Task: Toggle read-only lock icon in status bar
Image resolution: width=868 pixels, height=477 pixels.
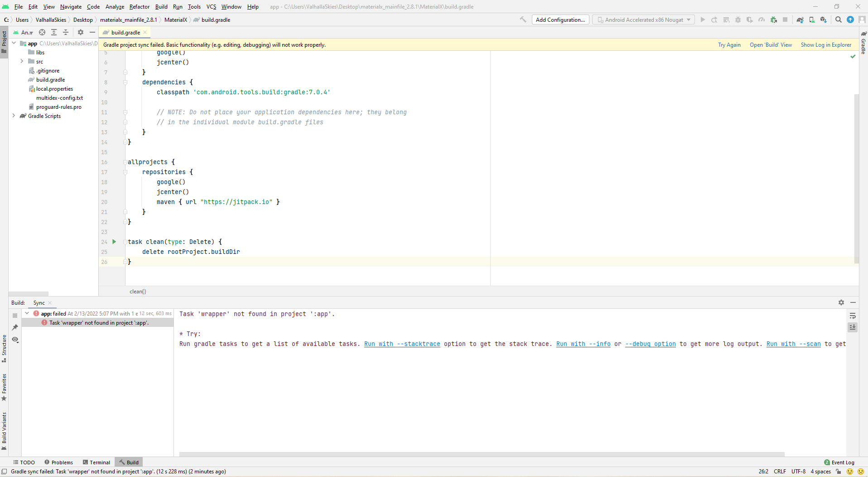Action: (x=839, y=472)
